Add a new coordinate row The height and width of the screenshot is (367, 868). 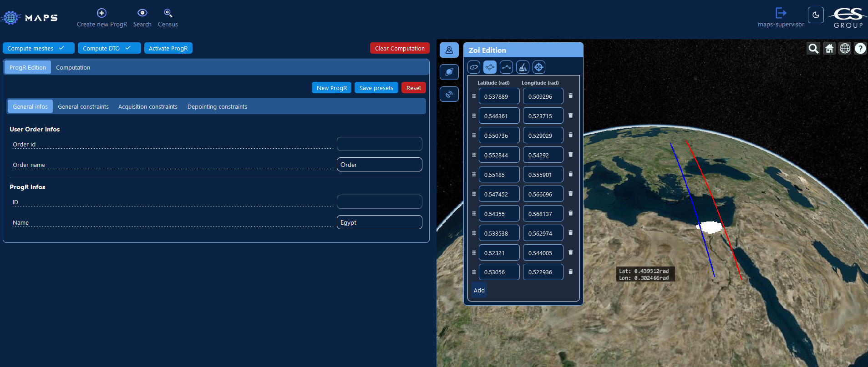tap(479, 290)
